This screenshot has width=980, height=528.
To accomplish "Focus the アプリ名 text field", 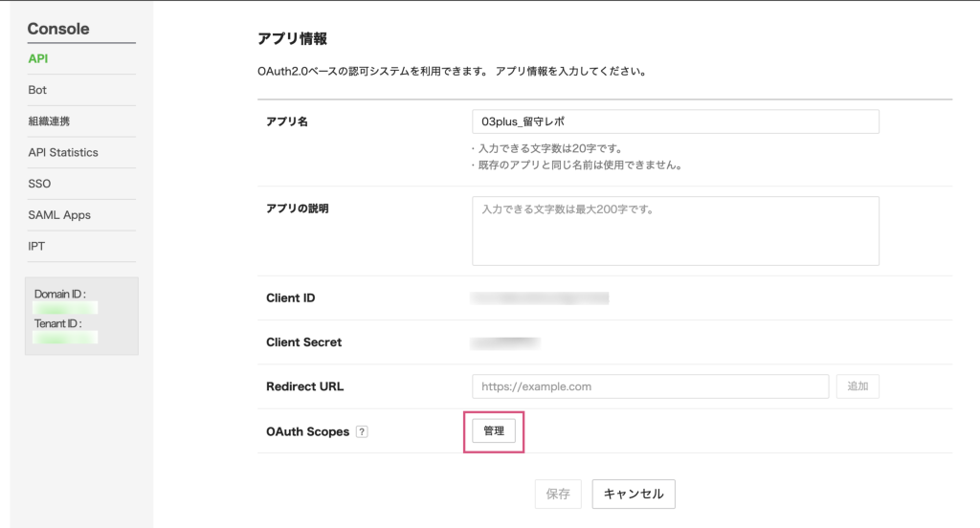I will [675, 121].
